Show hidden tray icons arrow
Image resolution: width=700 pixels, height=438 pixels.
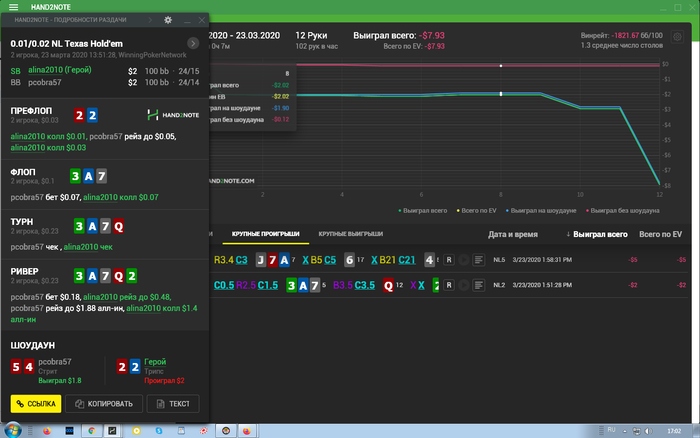pos(625,431)
